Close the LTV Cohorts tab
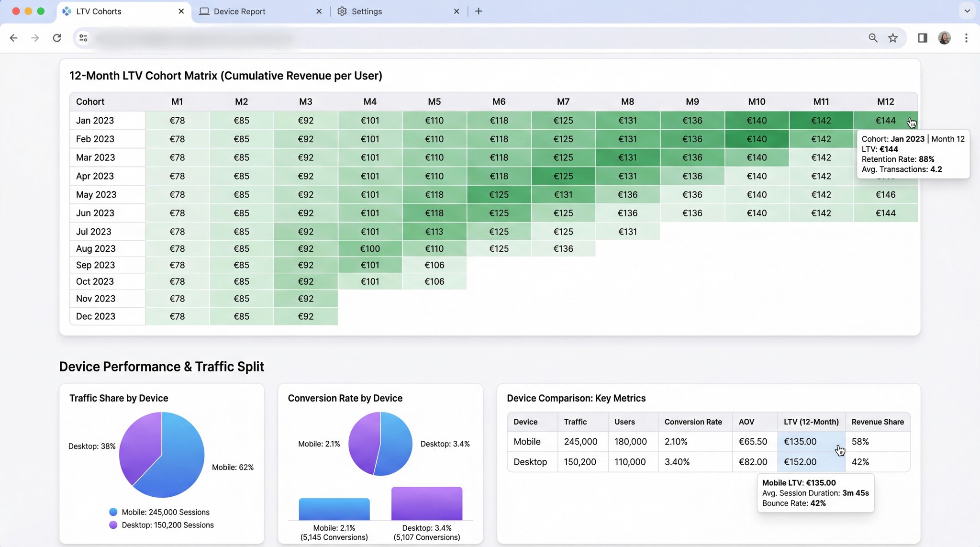980x547 pixels. 181,11
